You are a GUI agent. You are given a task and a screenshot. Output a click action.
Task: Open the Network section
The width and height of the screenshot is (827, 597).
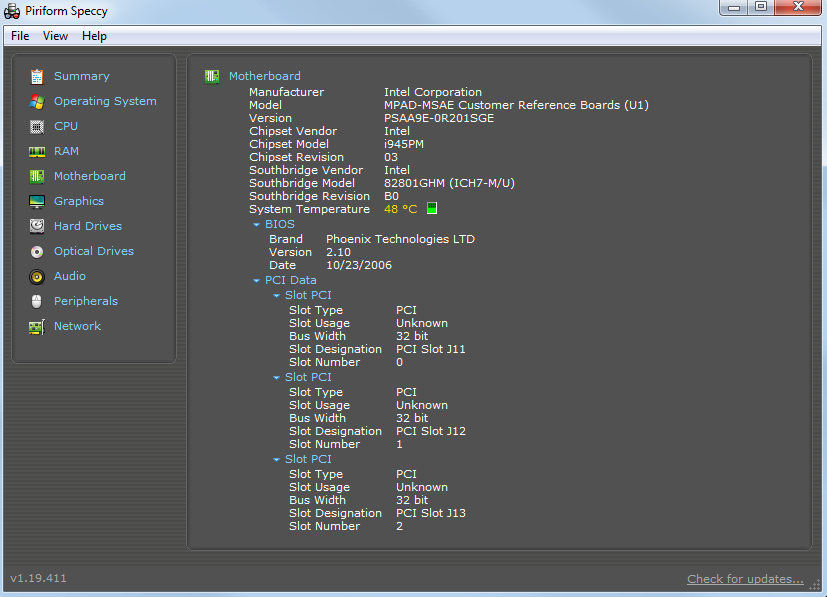coord(77,326)
